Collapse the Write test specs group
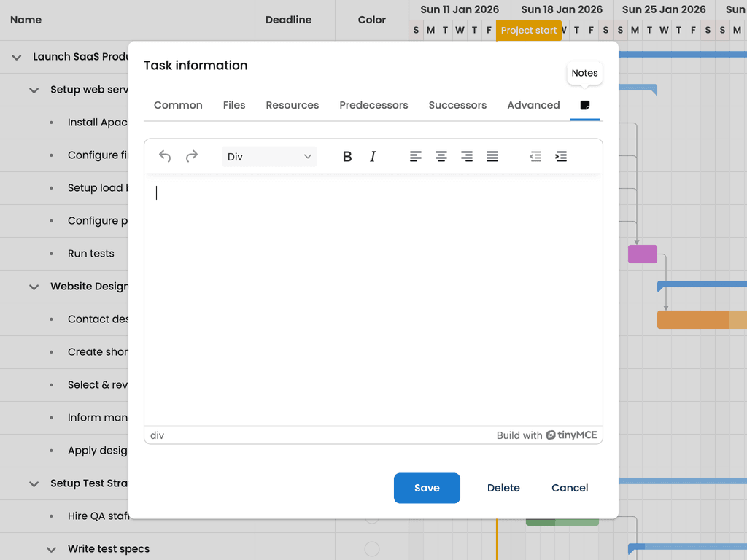Image resolution: width=747 pixels, height=560 pixels. 51,550
